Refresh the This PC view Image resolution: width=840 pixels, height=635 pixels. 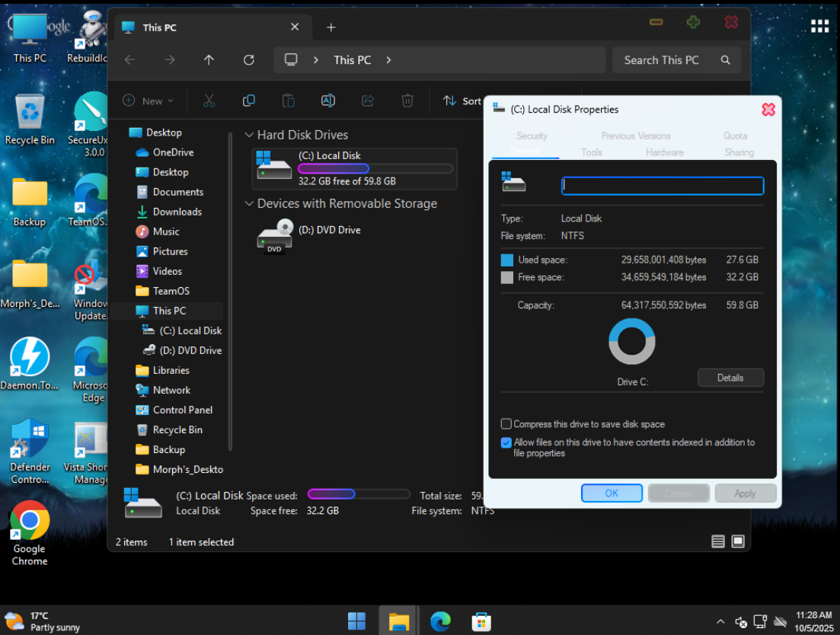pos(248,60)
